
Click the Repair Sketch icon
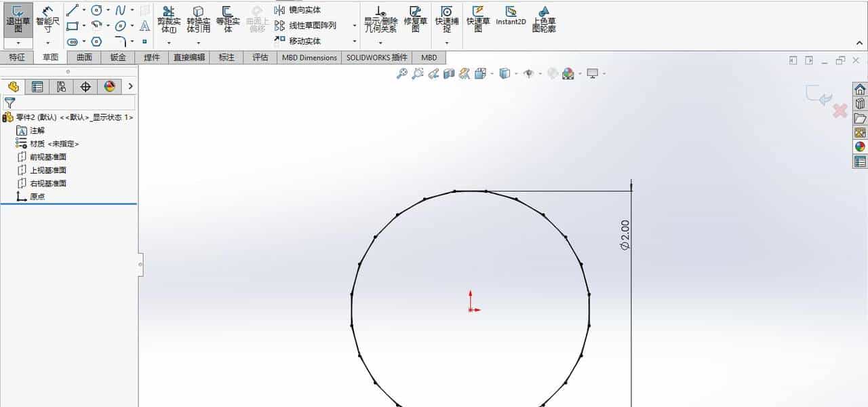[x=414, y=18]
